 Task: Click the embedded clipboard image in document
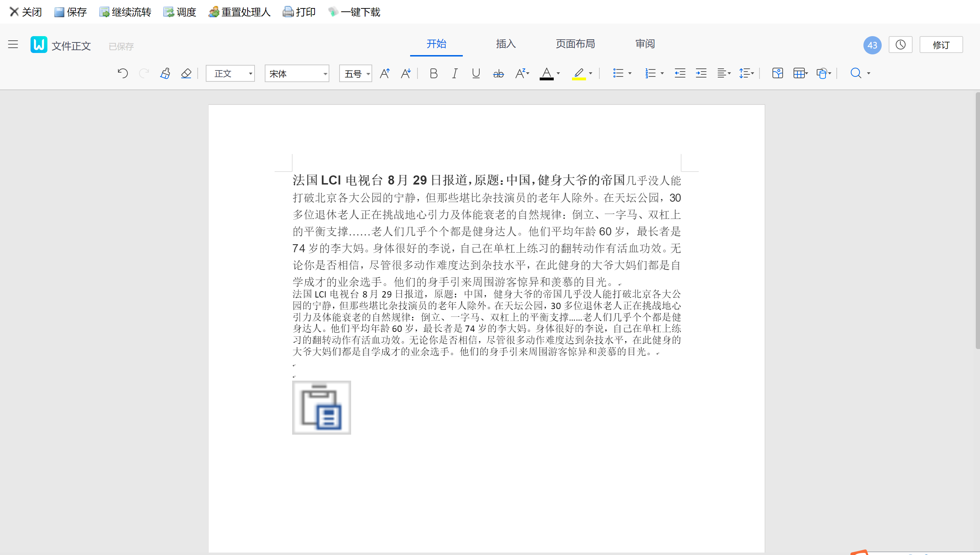pos(321,408)
